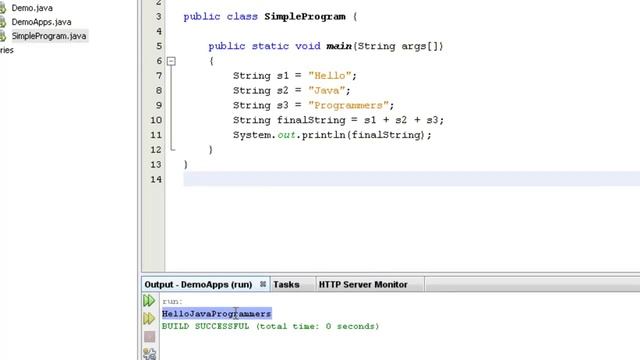Screen dimensions: 640x360
Task: Click the highlighted HelloJavaProgrammers output text
Action: 216,314
